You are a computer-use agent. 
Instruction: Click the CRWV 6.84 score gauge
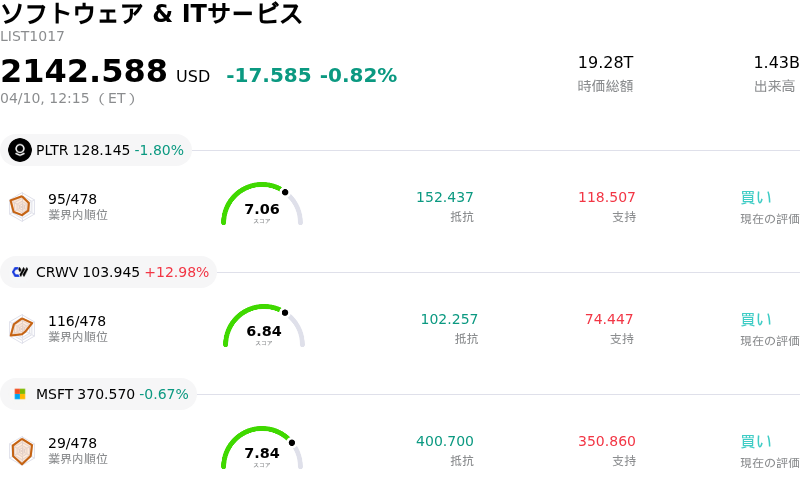[263, 328]
